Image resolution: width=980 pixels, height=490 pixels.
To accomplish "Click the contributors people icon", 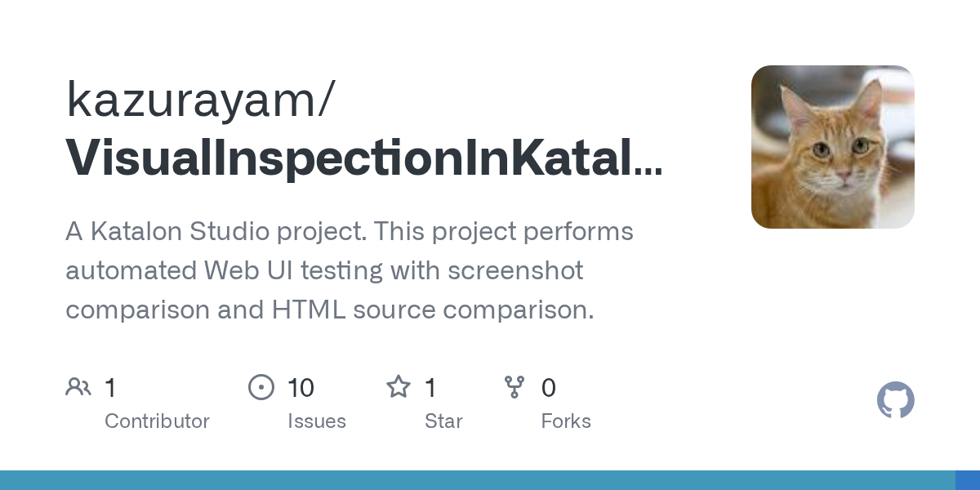I will [78, 387].
